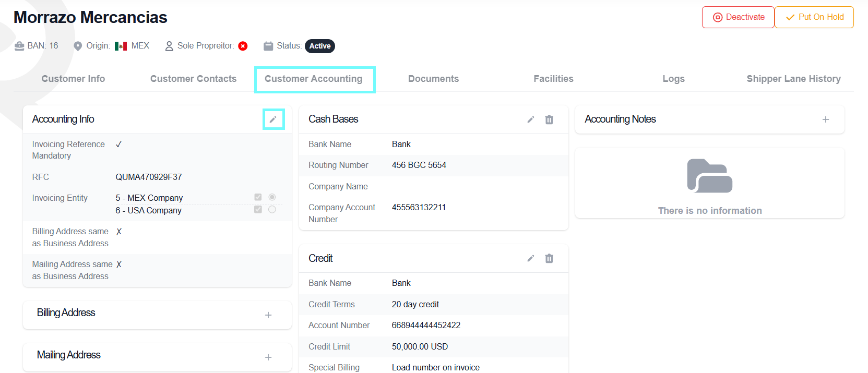This screenshot has width=868, height=373.
Task: Edit Accounting Info with pencil icon
Action: (x=273, y=119)
